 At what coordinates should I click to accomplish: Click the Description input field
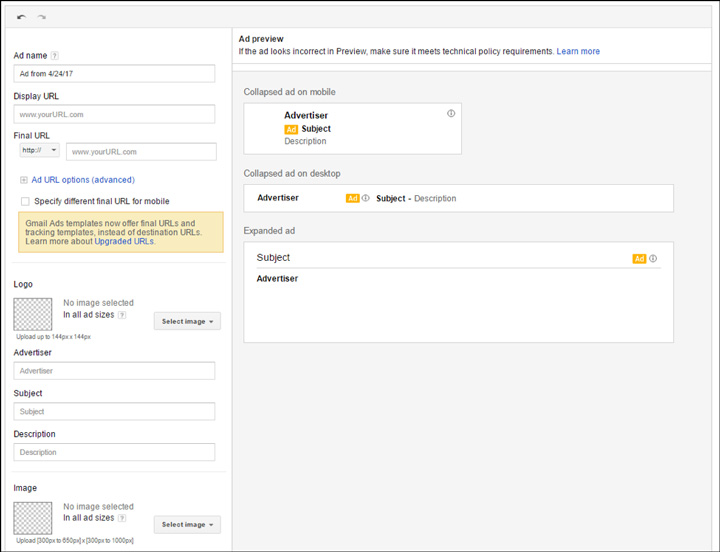pyautogui.click(x=115, y=452)
